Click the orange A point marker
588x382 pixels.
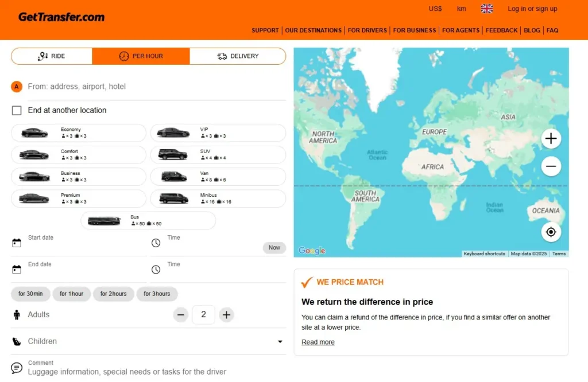17,87
